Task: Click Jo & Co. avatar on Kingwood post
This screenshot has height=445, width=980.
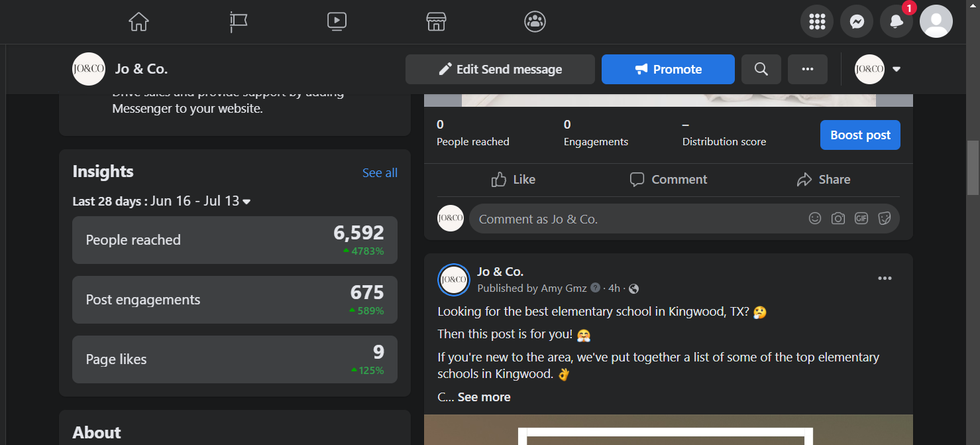Action: point(453,279)
